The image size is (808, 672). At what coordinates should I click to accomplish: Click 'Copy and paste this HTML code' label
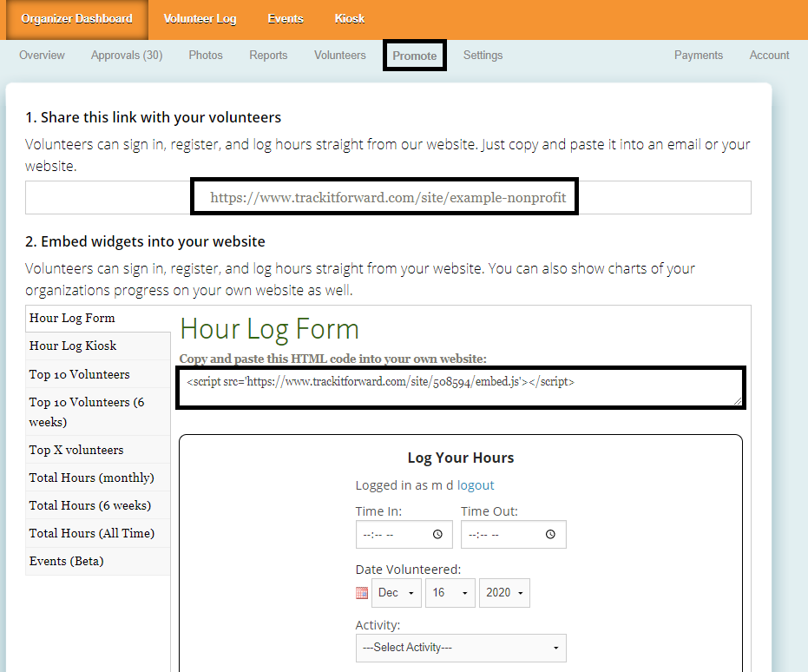(x=333, y=359)
